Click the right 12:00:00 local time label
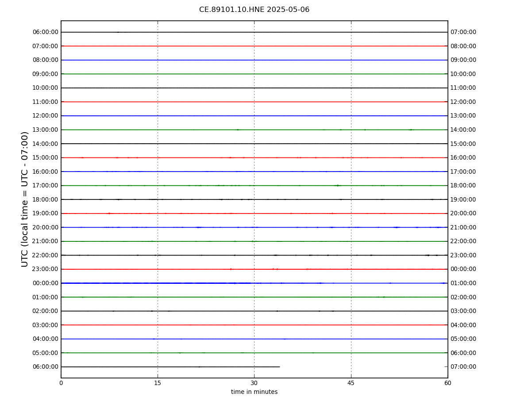Screen dimensions: 509x420 click(x=463, y=102)
